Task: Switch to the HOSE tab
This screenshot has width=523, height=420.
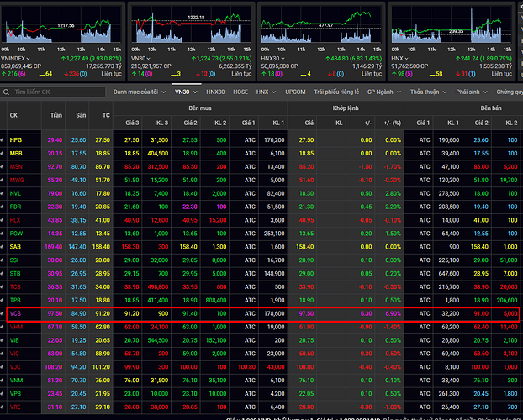Action: click(240, 91)
